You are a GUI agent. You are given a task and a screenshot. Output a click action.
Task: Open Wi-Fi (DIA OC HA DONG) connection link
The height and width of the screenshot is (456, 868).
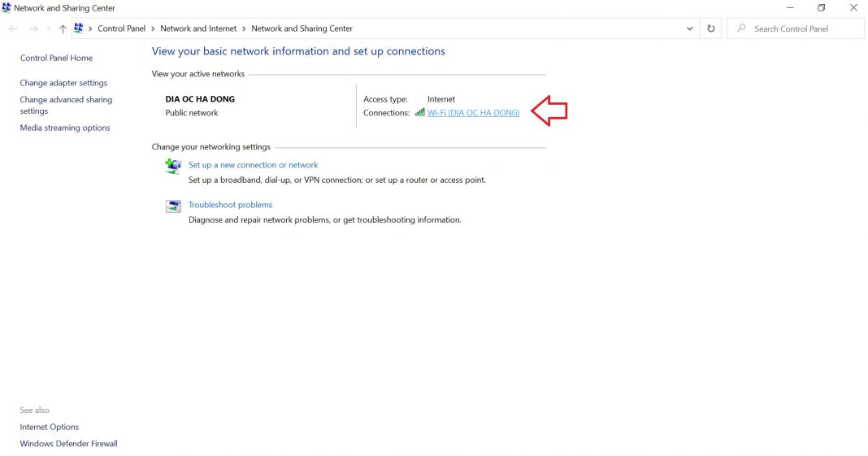473,113
